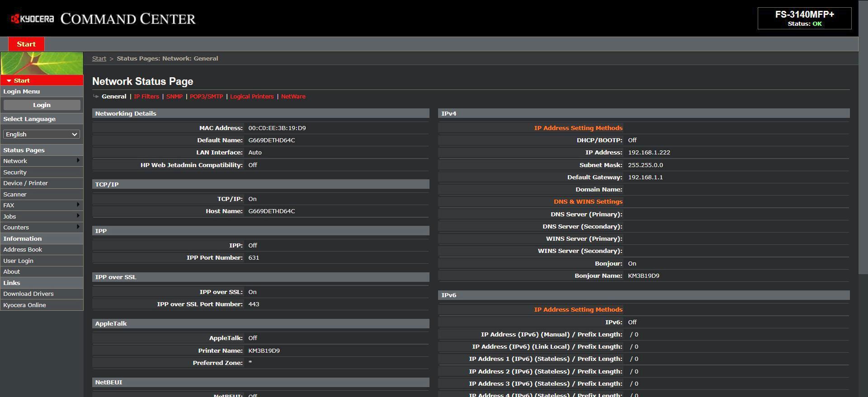Open the English language dropdown
The width and height of the screenshot is (868, 397).
tap(42, 134)
